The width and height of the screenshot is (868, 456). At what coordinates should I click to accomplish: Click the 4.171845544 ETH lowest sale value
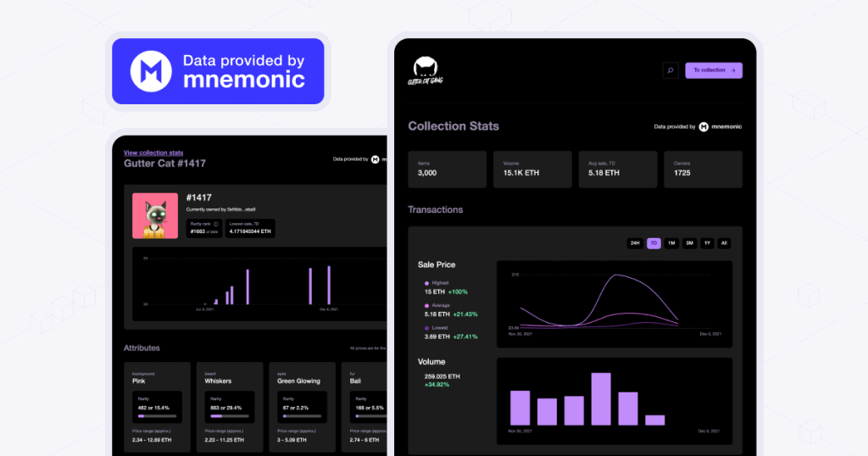pos(250,231)
